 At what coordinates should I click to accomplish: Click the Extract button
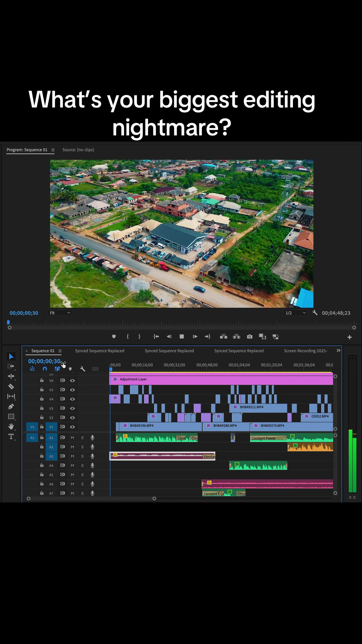[236, 337]
